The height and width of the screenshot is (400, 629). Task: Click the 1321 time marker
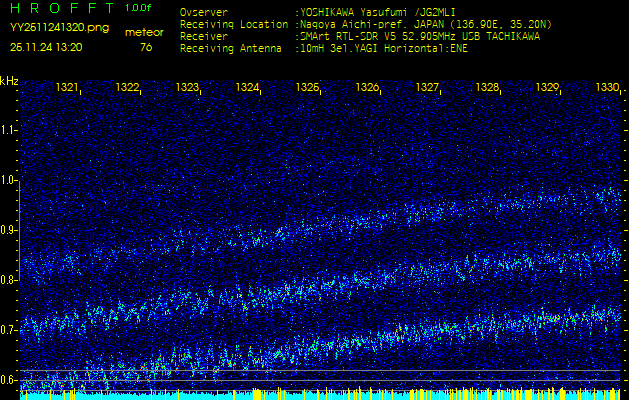coord(67,87)
